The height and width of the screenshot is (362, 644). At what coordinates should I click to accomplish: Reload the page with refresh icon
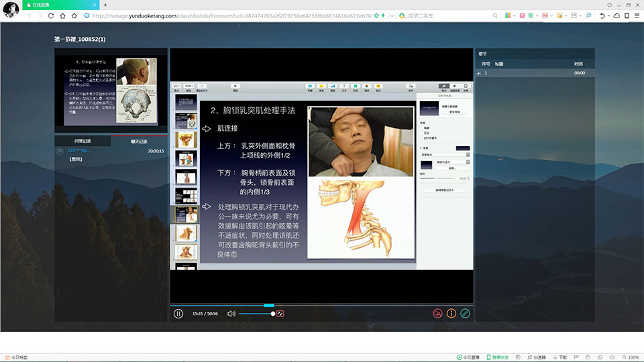coord(51,15)
